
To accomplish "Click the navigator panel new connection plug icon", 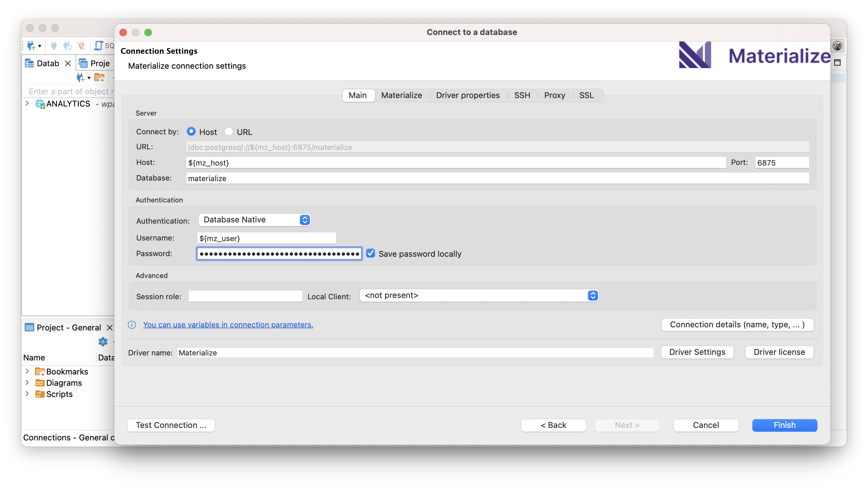I will click(80, 78).
